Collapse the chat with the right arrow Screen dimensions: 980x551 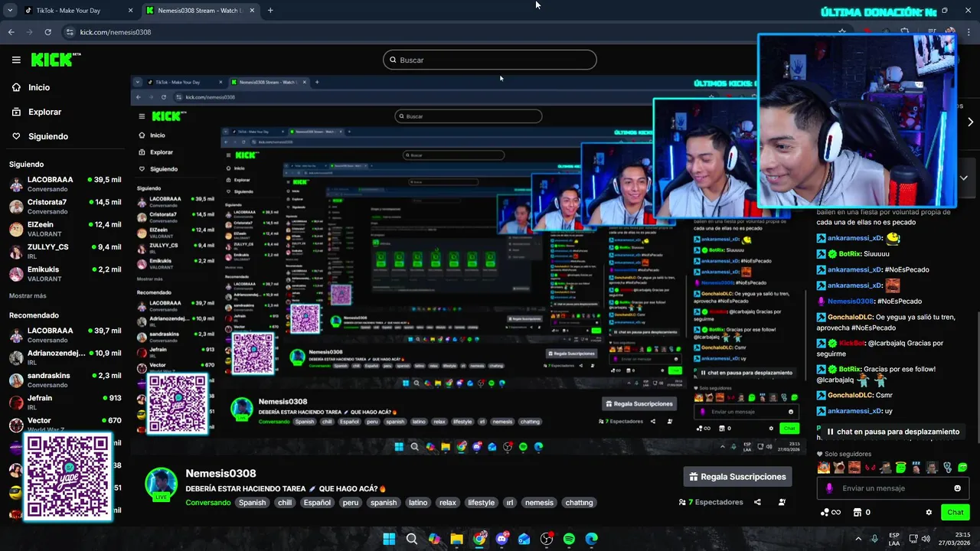pyautogui.click(x=970, y=122)
